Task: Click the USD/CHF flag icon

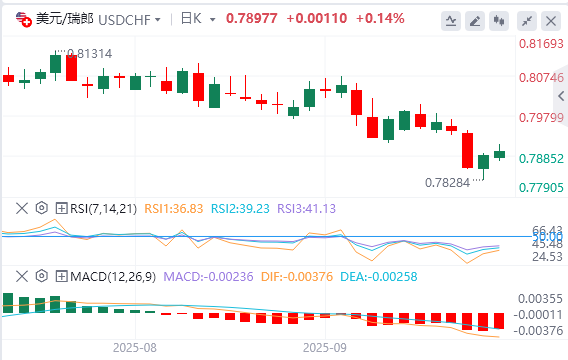Action: 24,19
